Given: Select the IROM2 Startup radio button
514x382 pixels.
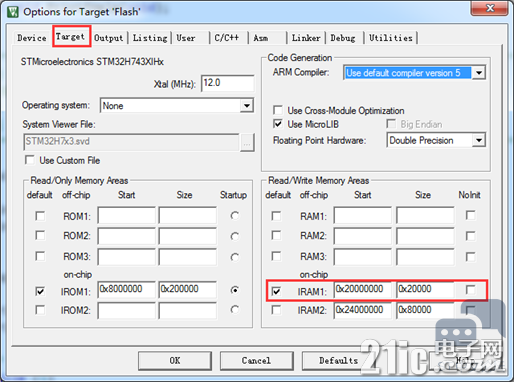Looking at the screenshot, I should [235, 310].
